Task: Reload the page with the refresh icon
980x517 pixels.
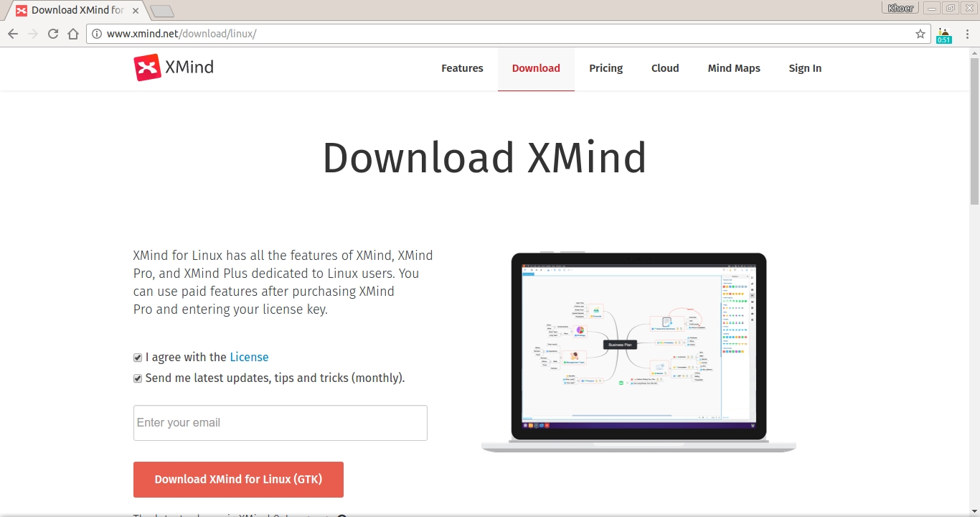Action: [53, 34]
